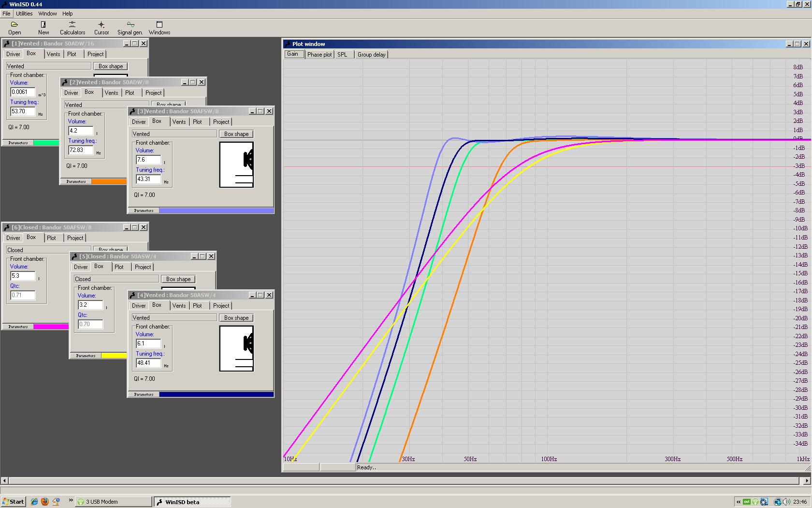Click the Start button
Viewport: 812px width, 508px height.
14,502
